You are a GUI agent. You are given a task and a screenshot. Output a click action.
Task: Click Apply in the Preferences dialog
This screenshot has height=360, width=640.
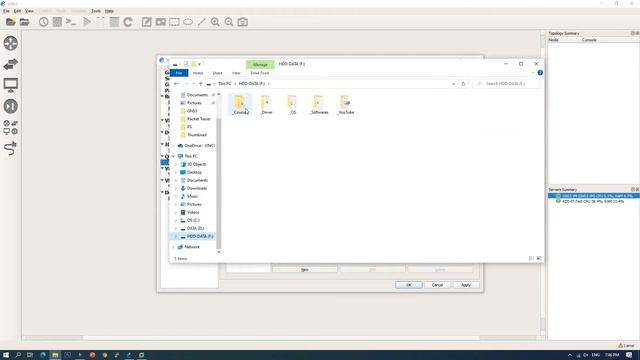tap(466, 285)
